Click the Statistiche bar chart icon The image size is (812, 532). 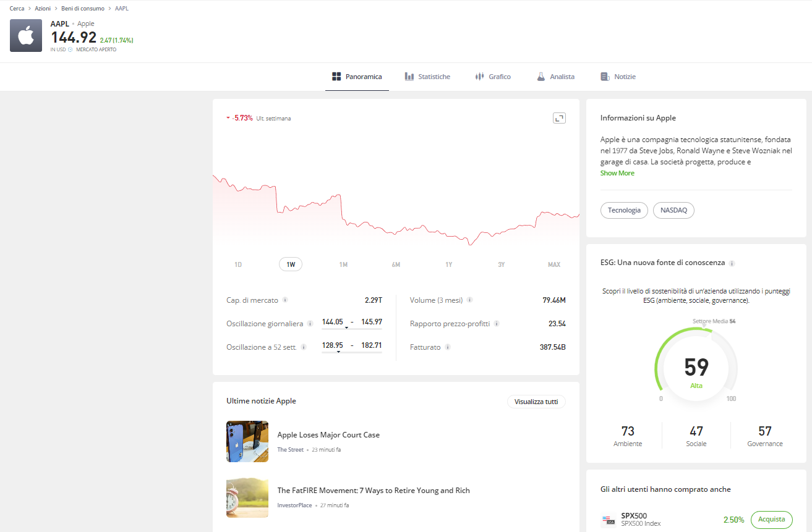point(409,77)
